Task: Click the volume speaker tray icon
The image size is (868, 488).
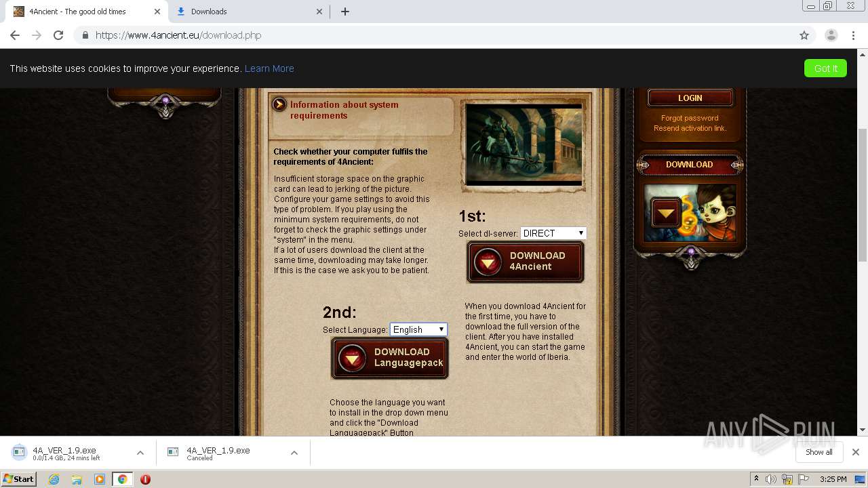Action: (x=771, y=479)
